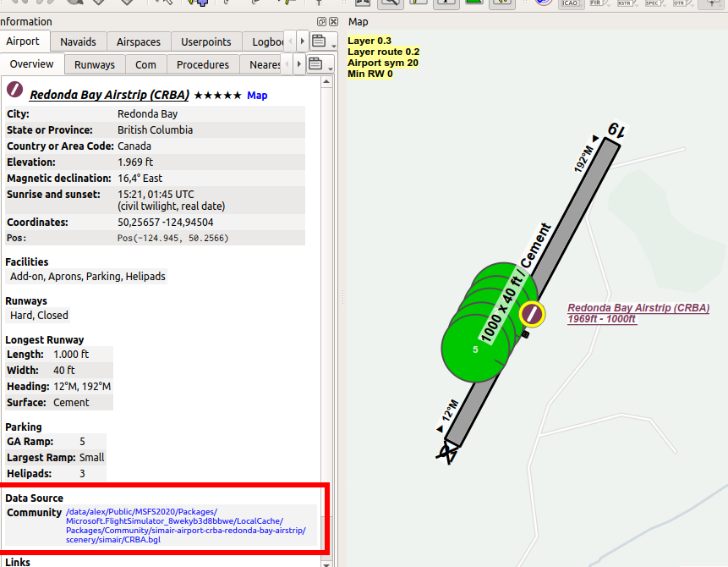Toggle ICAO airspaces toolbar button
The width and height of the screenshot is (728, 567).
pyautogui.click(x=571, y=3)
